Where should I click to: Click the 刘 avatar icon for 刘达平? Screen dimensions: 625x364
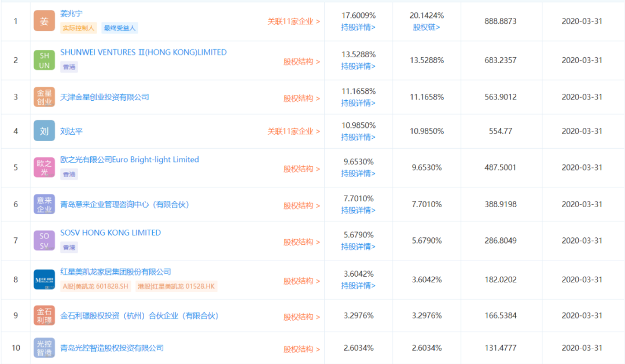point(44,131)
